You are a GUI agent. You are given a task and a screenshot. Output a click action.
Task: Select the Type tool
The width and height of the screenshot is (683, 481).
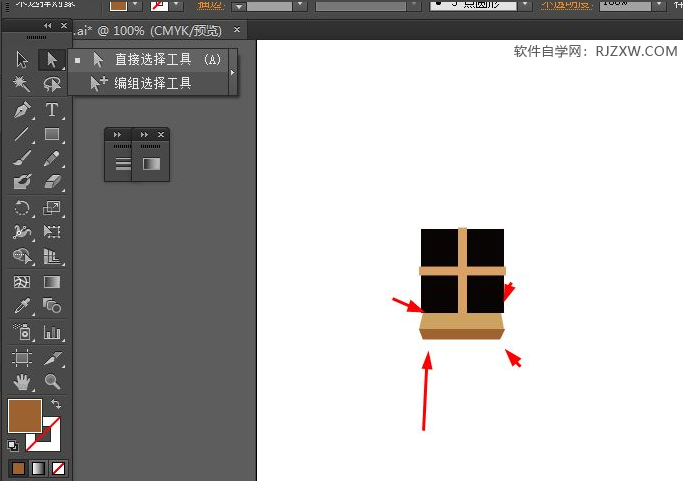tap(52, 110)
